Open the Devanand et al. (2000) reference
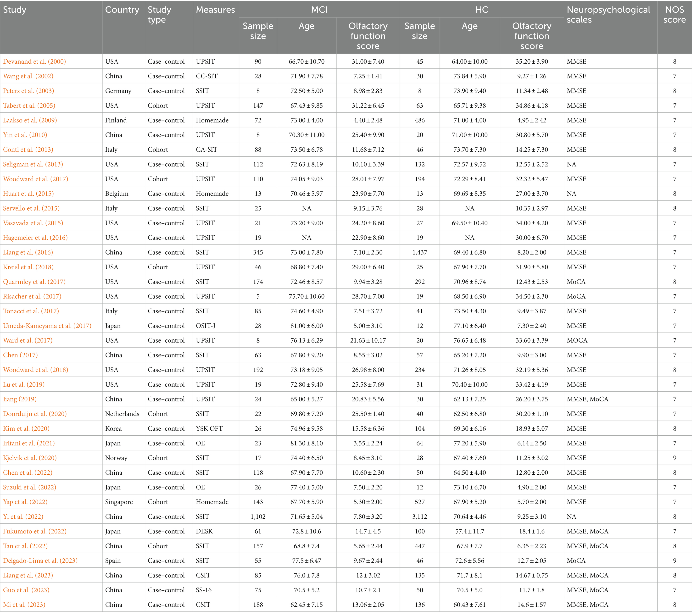This screenshot has height=616, width=692. point(34,62)
